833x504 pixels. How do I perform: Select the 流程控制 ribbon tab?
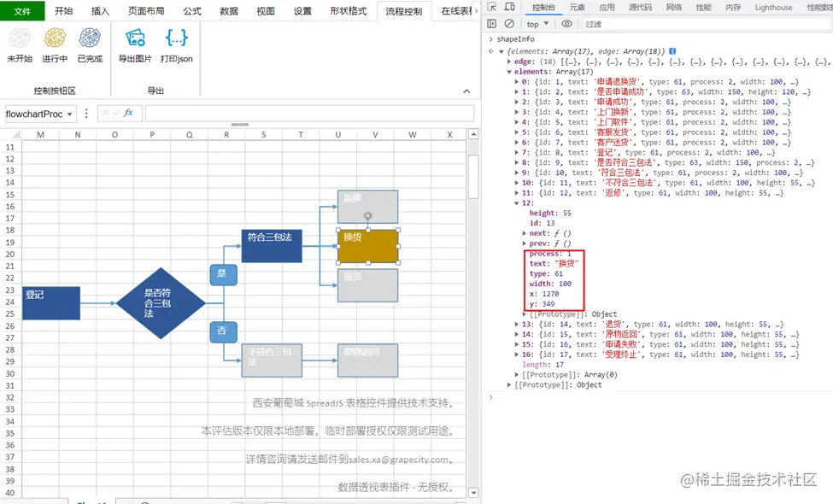point(404,10)
